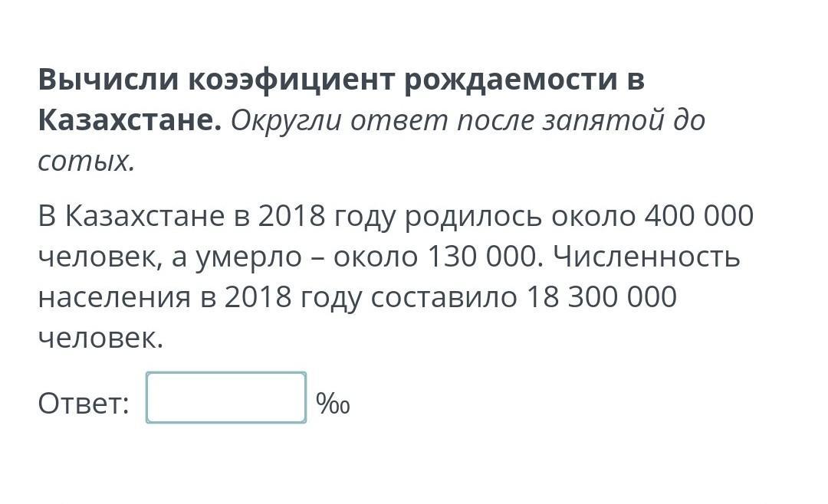Click the word "умерло" in the paragraph
Viewport: 828px width, 504px height.
248,259
